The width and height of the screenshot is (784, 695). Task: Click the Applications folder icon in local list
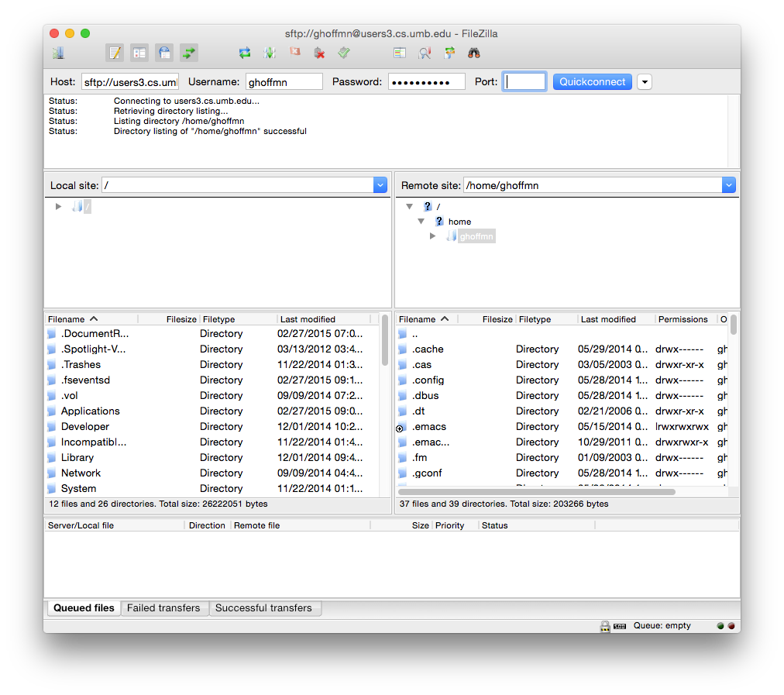(51, 411)
